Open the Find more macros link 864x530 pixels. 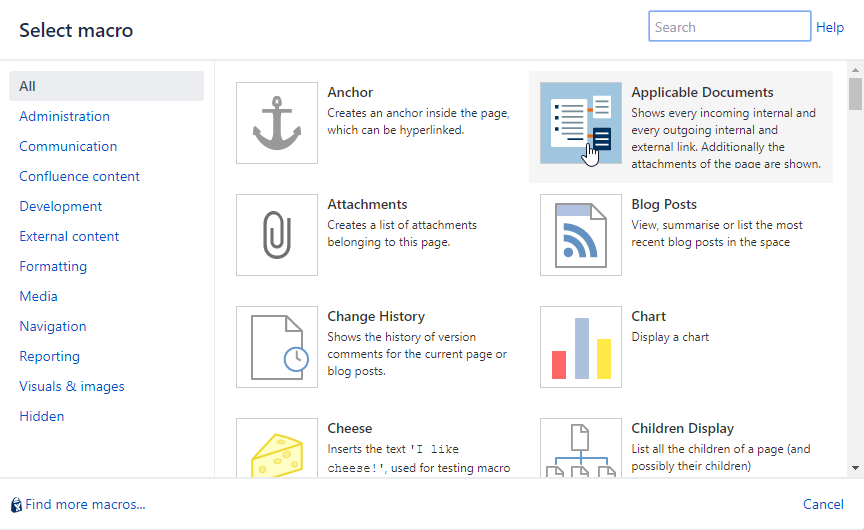coord(86,505)
